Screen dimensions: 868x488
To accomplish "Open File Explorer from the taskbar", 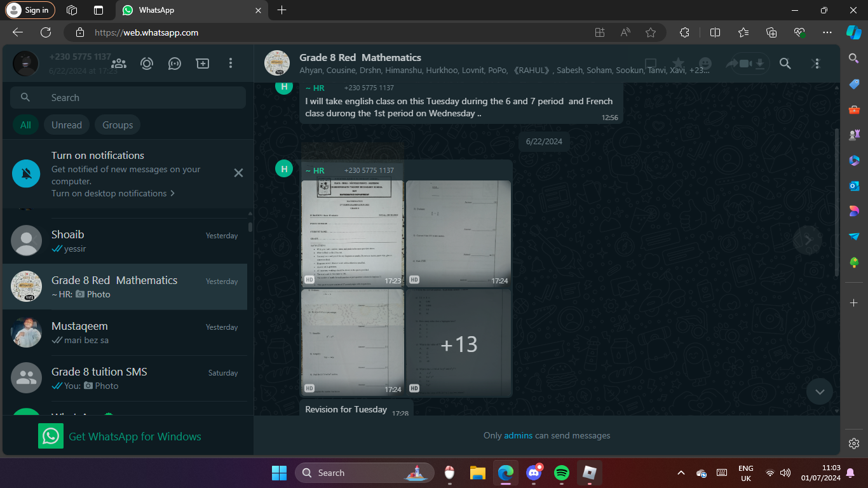I will (x=478, y=473).
